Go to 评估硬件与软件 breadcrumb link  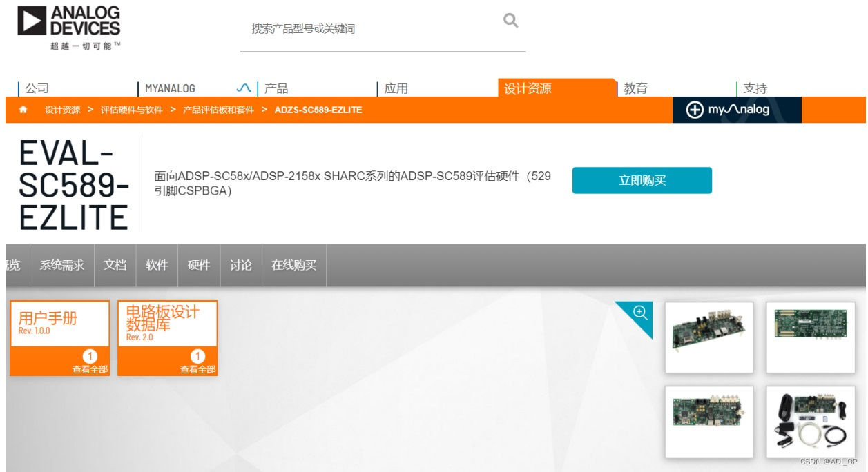point(132,110)
